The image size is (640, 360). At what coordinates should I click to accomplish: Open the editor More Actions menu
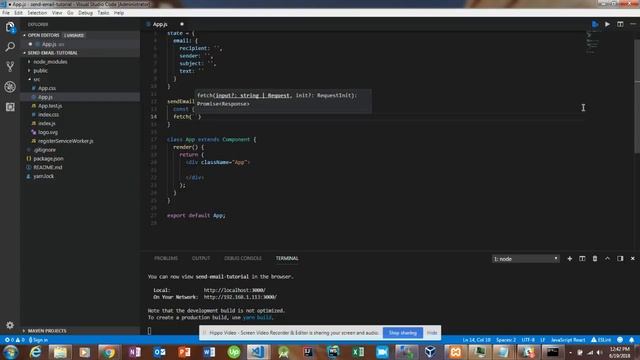[633, 24]
